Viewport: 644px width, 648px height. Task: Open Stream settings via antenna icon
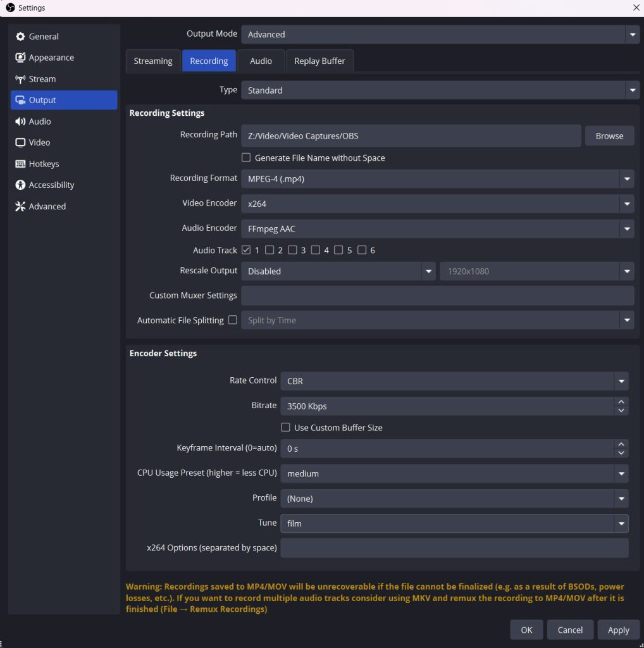(x=20, y=79)
